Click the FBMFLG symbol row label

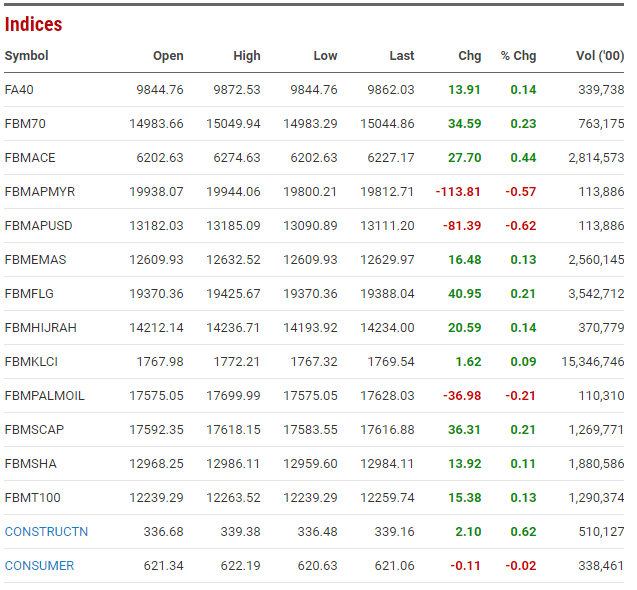[29, 293]
